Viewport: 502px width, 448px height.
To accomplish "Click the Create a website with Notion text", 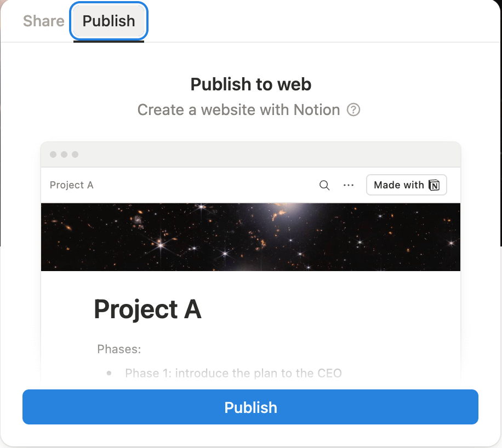I will coord(238,110).
